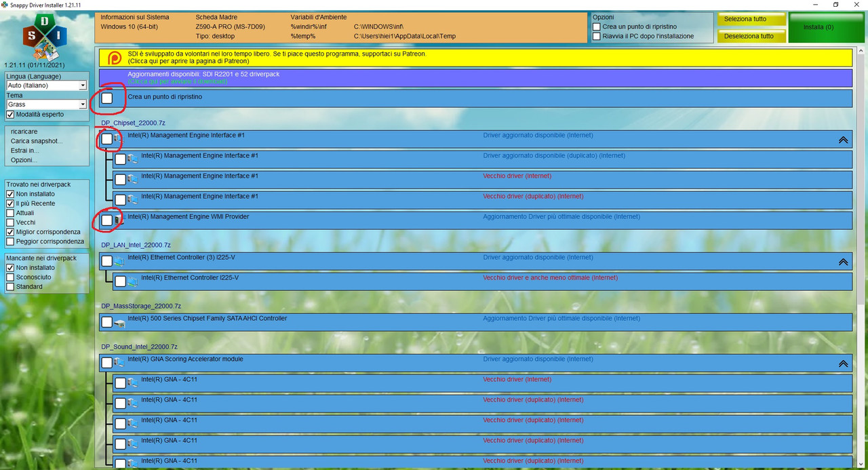Click the 'Intel(R) Ethernet Controller I225-V' child row name

(190, 277)
